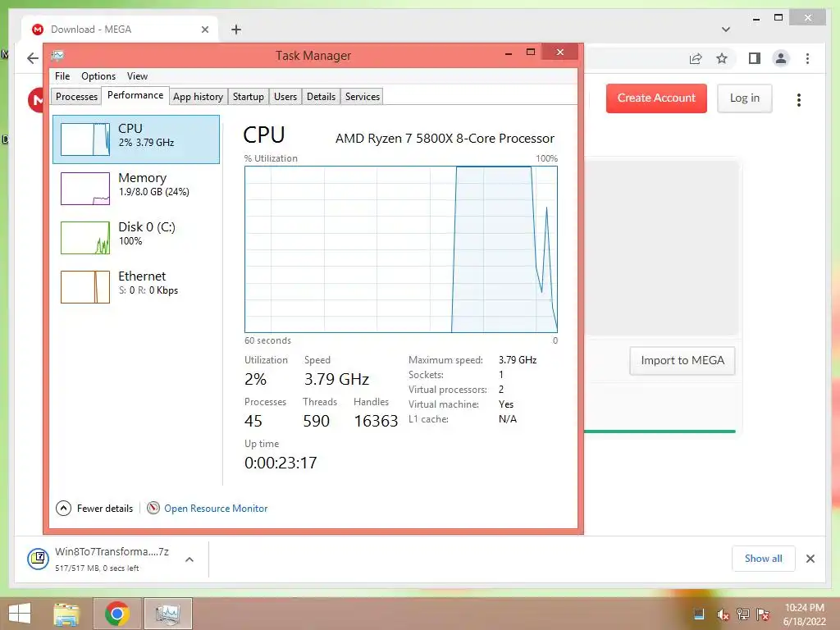The image size is (840, 630).
Task: Click the 3.79 GHz Speed value
Action: (336, 379)
